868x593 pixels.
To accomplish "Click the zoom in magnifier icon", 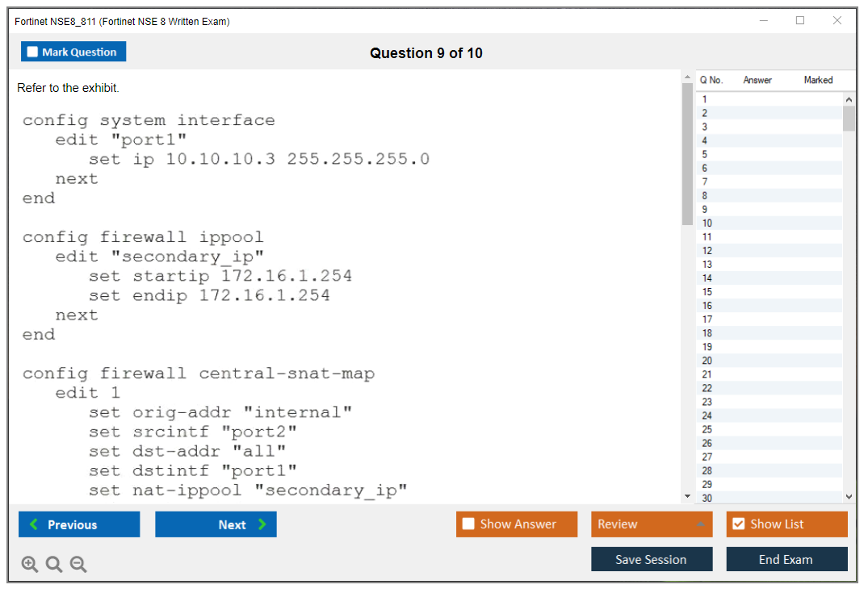I will click(30, 565).
